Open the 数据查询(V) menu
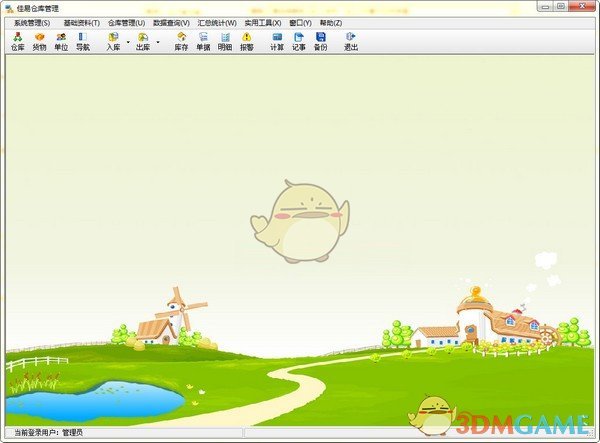The width and height of the screenshot is (600, 443). pos(171,23)
